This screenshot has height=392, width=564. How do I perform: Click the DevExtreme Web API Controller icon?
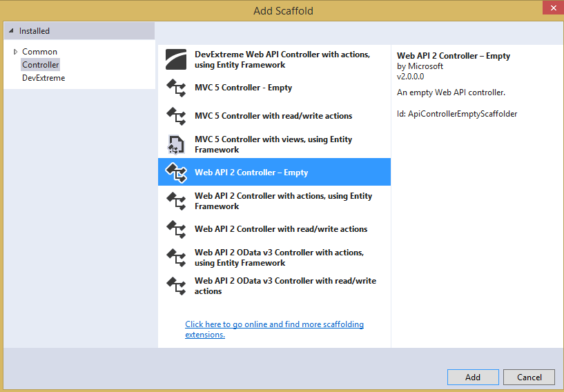(176, 59)
